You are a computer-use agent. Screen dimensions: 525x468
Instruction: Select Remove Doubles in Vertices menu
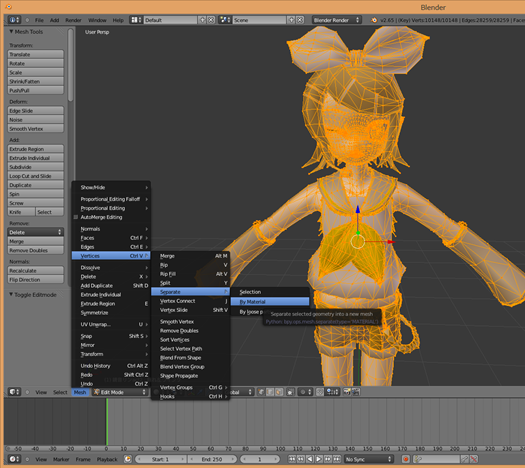coord(190,330)
